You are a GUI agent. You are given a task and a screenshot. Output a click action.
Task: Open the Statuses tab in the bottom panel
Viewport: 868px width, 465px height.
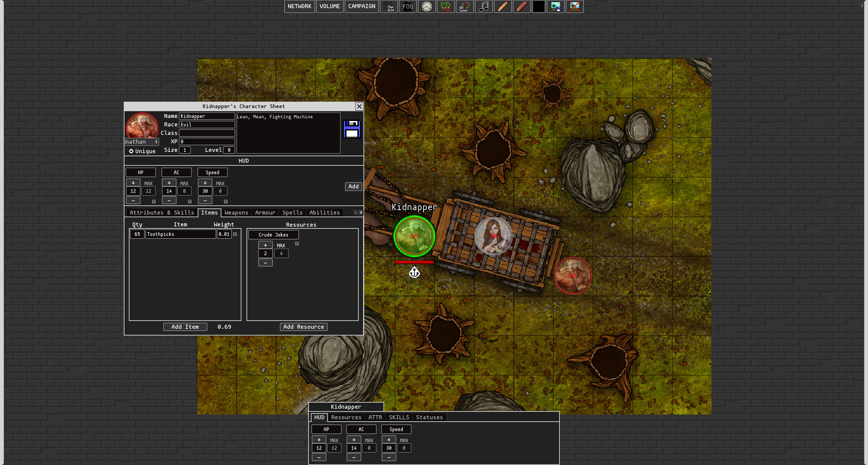[429, 417]
